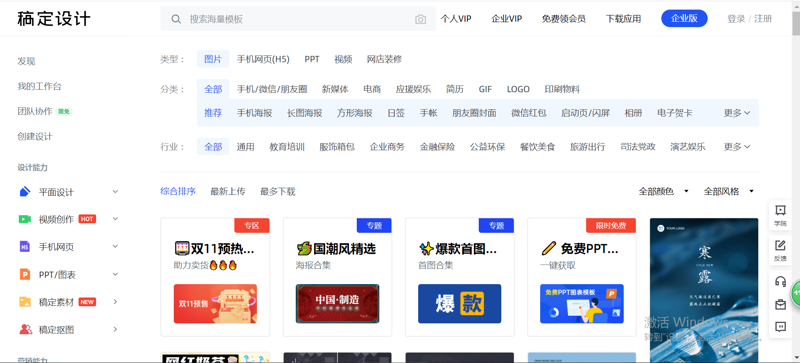
Task: Select 电子贺卡 subcategory
Action: (x=674, y=113)
